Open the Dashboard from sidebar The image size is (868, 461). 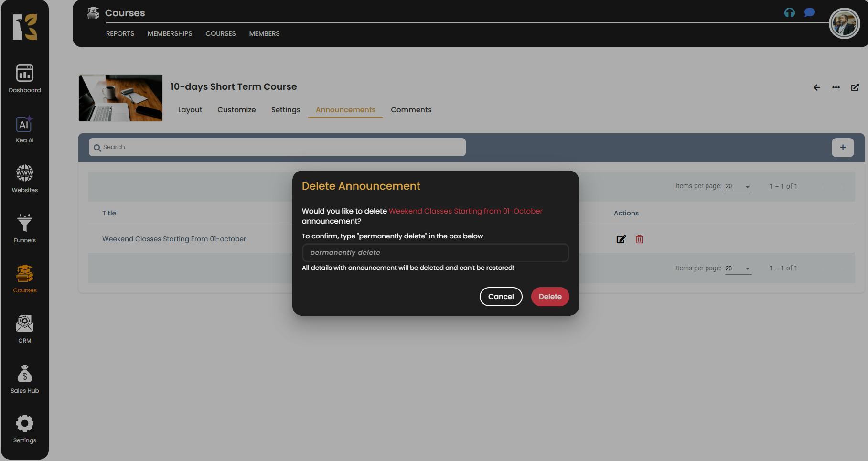(24, 79)
